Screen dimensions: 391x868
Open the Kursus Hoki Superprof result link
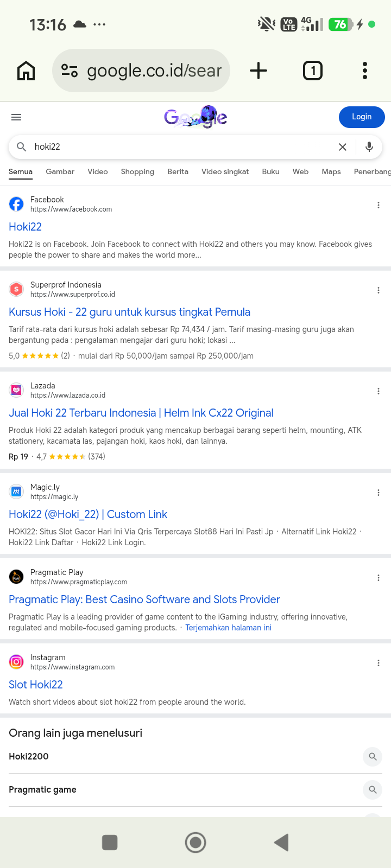pos(129,312)
